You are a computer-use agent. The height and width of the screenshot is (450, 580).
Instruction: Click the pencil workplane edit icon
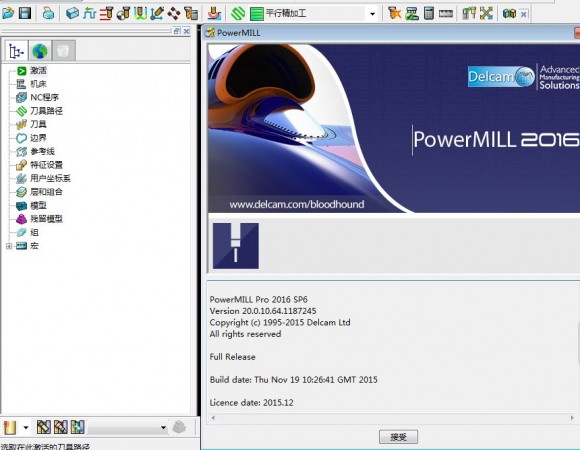[x=157, y=14]
